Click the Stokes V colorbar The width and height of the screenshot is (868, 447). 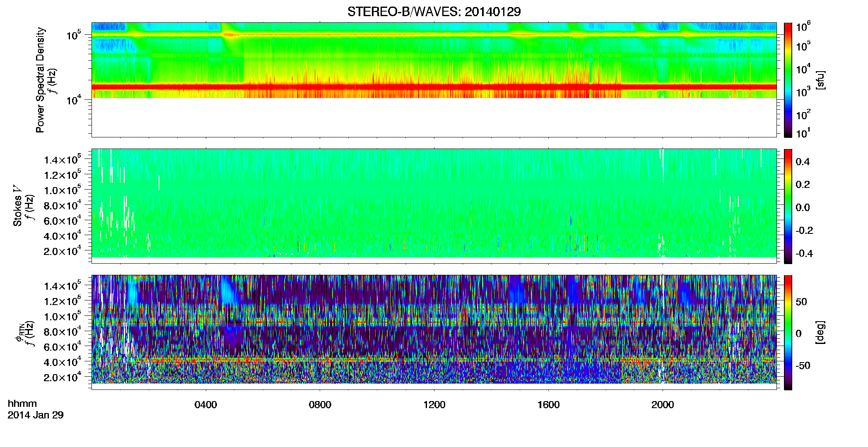(x=788, y=206)
